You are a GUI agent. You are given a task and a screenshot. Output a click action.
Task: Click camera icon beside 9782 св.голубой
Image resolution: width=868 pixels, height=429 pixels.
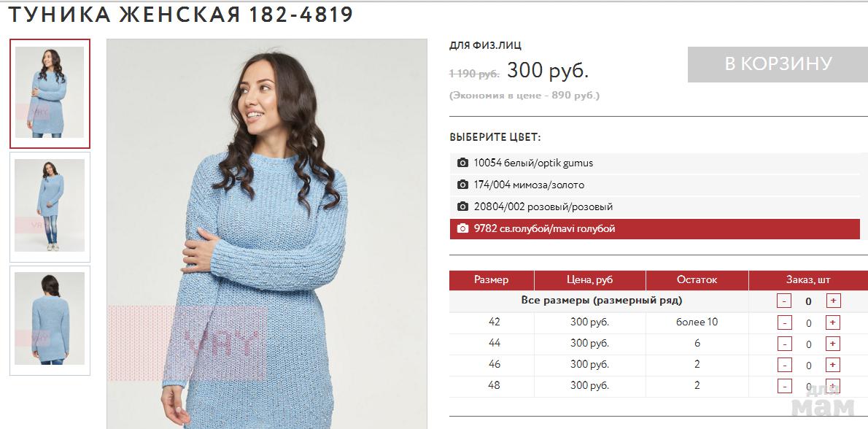462,228
